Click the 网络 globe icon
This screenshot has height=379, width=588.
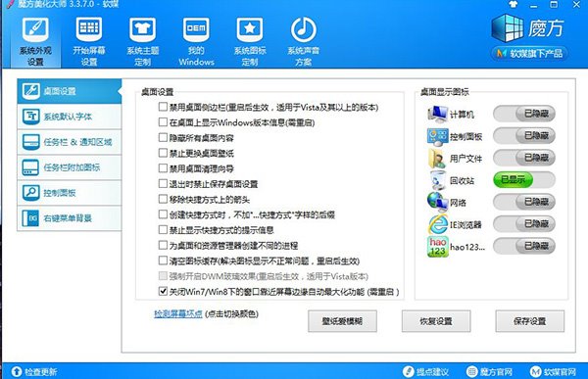[x=437, y=202]
